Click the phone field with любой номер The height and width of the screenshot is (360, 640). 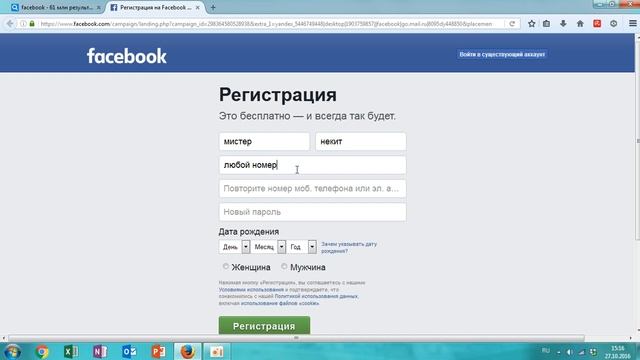(313, 165)
